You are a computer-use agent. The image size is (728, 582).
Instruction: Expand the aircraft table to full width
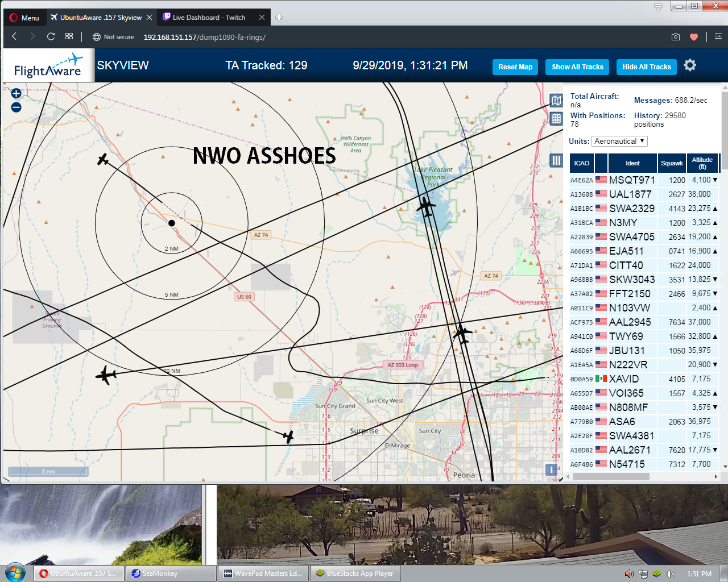pyautogui.click(x=556, y=119)
